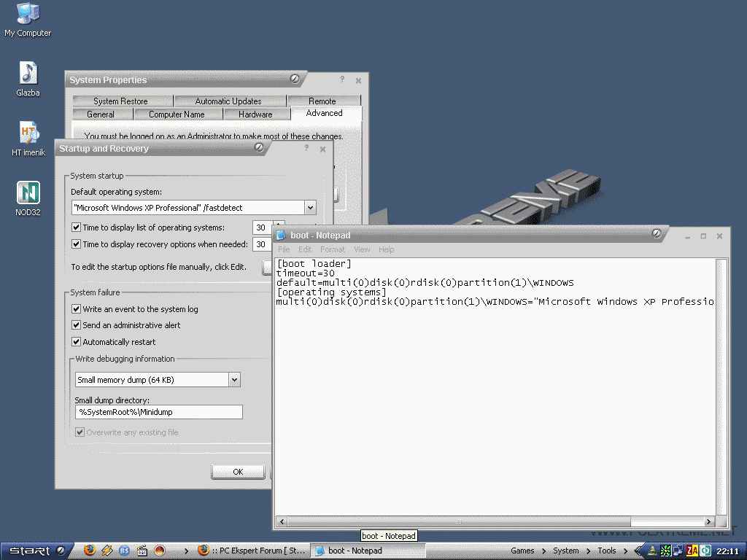
Task: Toggle Time to display list of operating systems
Action: pyautogui.click(x=76, y=227)
